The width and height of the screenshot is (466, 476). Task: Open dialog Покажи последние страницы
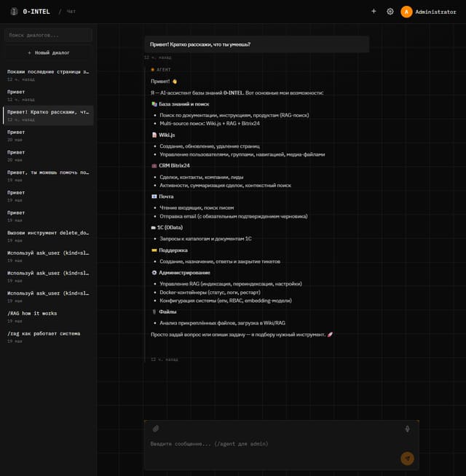coord(48,75)
